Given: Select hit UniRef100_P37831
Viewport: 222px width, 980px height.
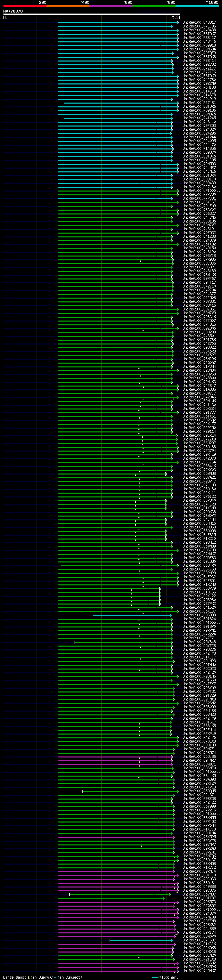Looking at the screenshot, I should coord(199,301).
